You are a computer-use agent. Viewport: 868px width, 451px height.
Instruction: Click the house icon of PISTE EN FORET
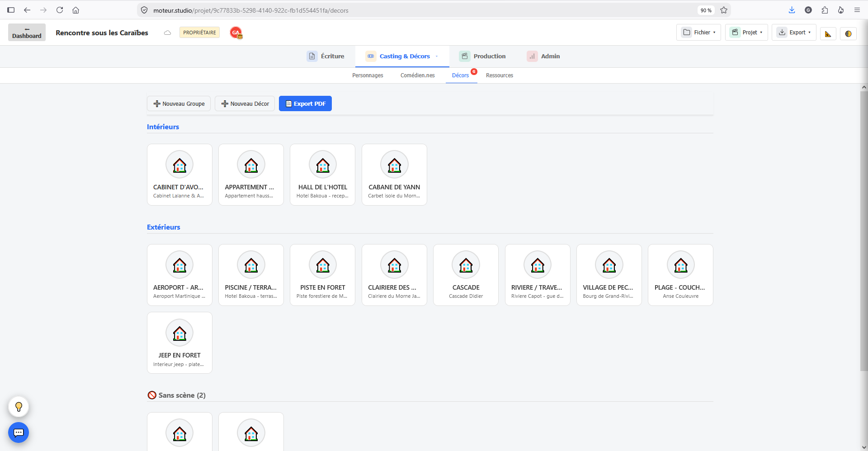coord(323,265)
